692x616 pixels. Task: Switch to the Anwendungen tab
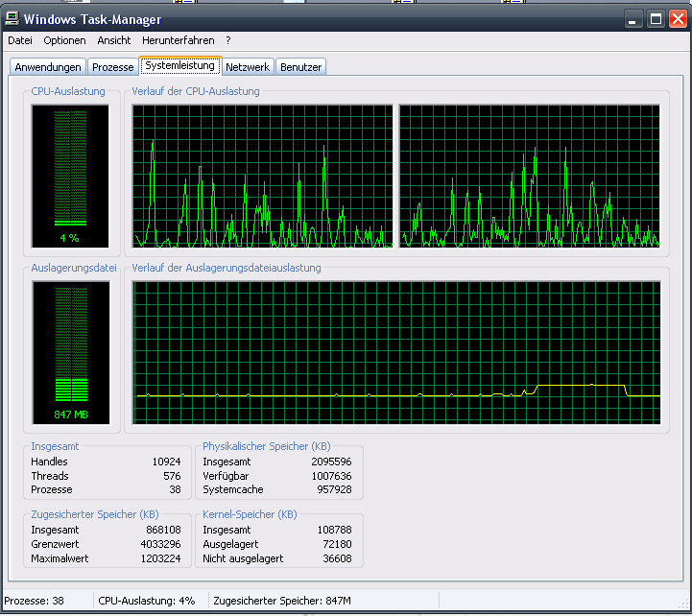pyautogui.click(x=48, y=67)
